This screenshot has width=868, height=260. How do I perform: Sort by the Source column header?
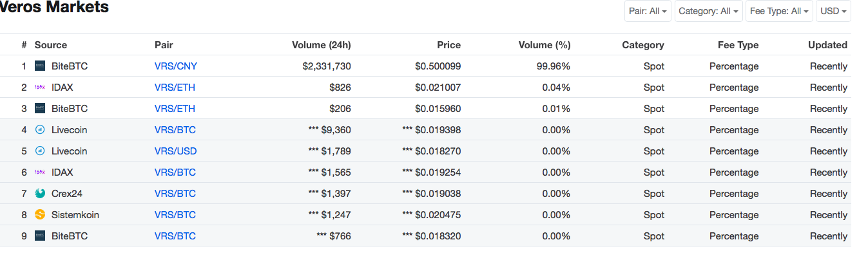[x=51, y=45]
